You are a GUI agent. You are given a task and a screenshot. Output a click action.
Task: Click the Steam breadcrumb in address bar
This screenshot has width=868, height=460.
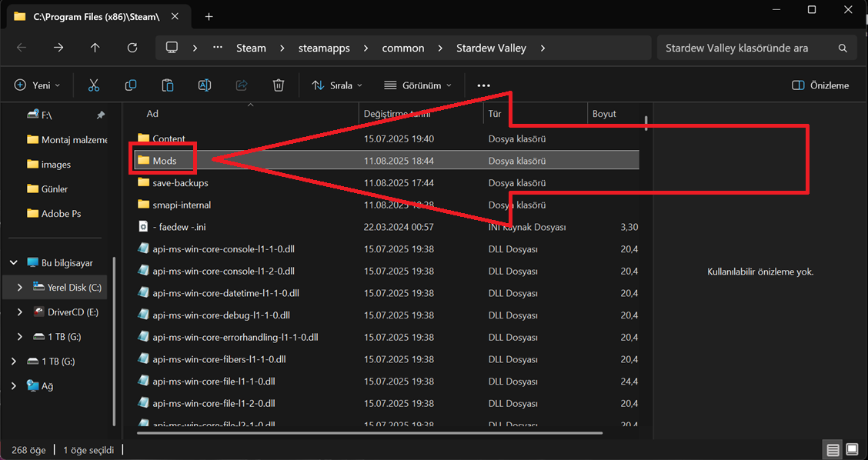click(x=252, y=48)
